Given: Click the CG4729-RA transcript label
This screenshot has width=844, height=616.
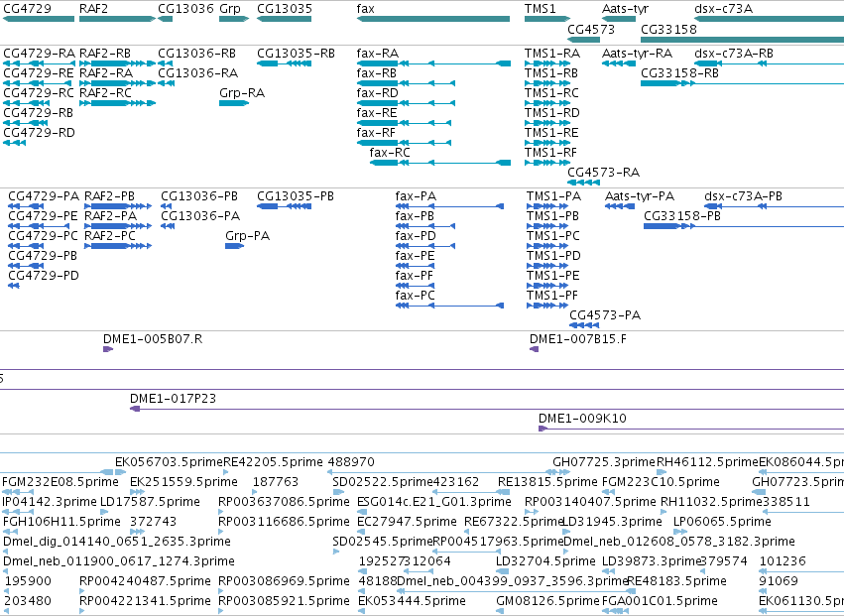Looking at the screenshot, I should 40,54.
